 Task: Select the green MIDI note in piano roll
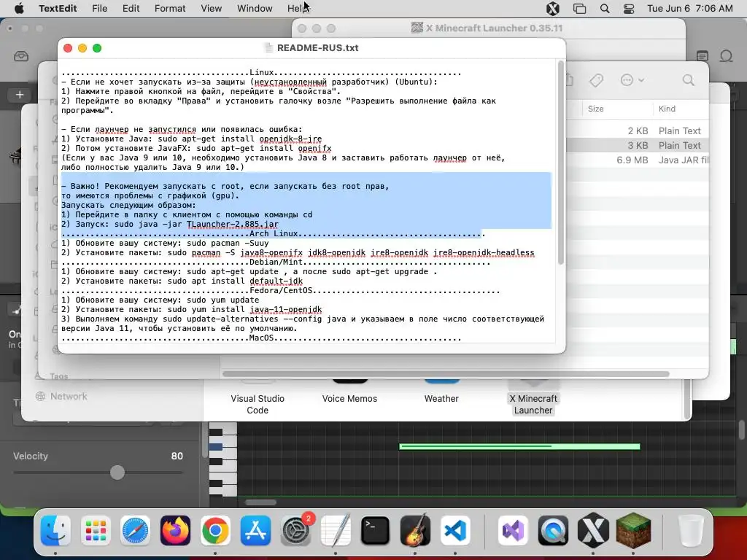coord(519,447)
